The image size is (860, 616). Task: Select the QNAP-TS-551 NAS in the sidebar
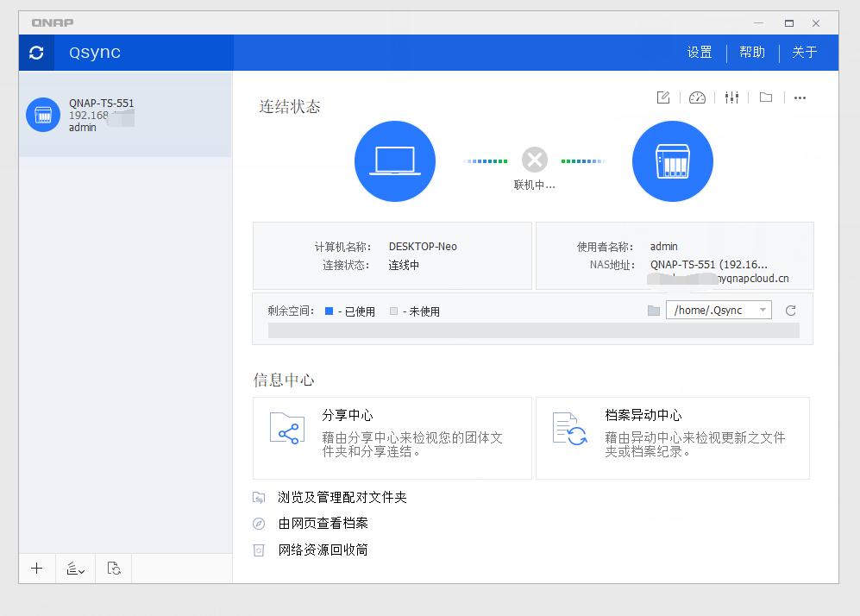[125, 113]
